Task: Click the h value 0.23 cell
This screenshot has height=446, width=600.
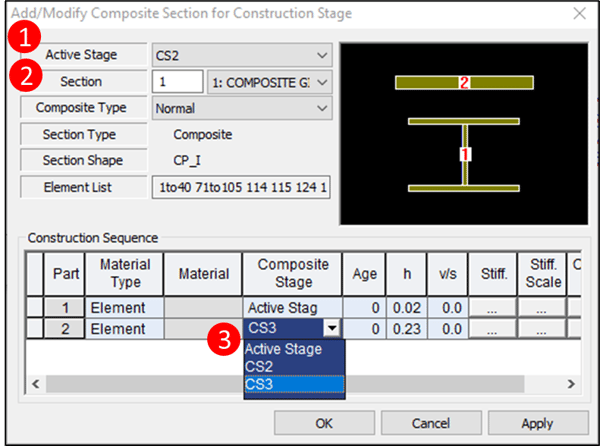Action: 407,329
